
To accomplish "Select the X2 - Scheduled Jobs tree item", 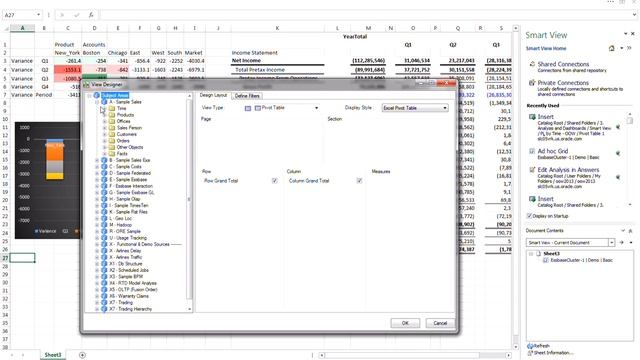I will click(129, 270).
